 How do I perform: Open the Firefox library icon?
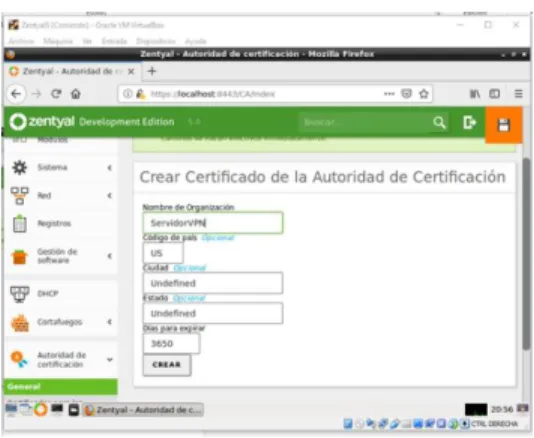tap(475, 94)
